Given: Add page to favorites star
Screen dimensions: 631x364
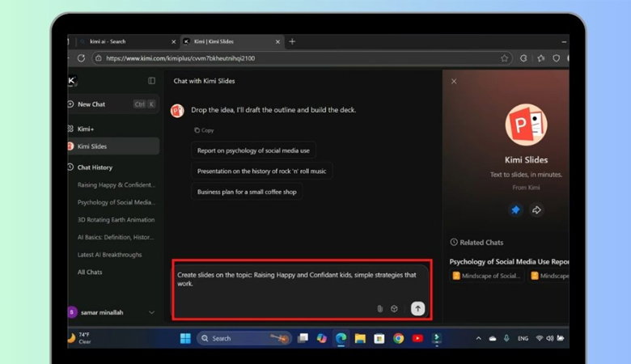Looking at the screenshot, I should (504, 58).
